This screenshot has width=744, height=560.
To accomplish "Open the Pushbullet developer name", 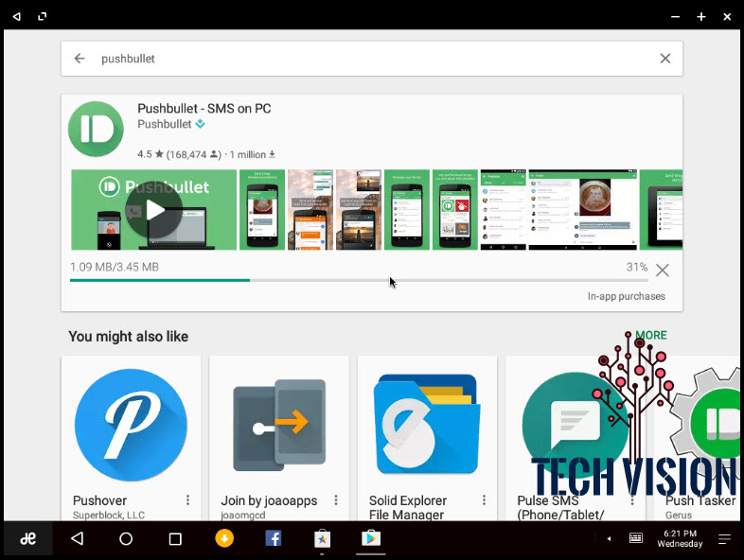I will pyautogui.click(x=164, y=124).
